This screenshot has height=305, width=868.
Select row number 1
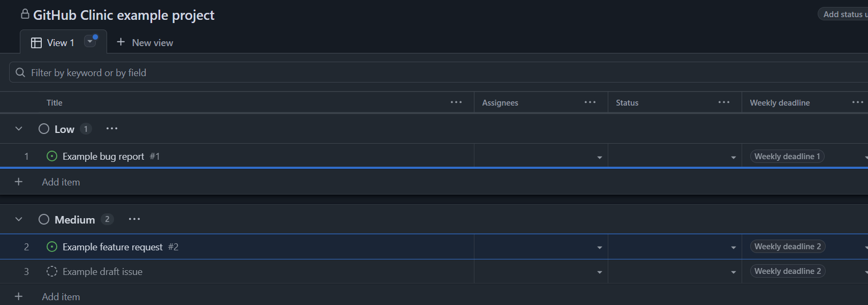(26, 156)
